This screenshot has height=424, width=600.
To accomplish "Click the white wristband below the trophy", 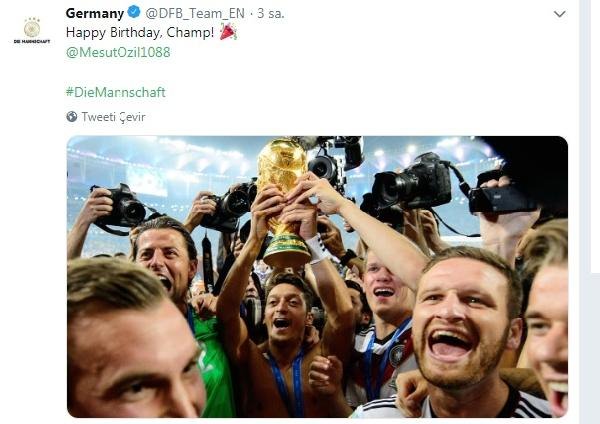I will [316, 248].
